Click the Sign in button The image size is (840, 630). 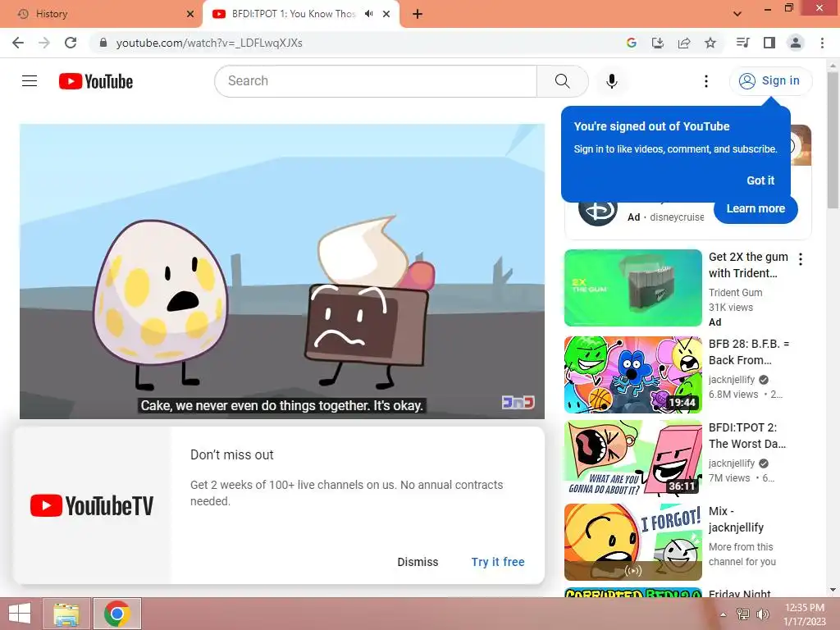coord(770,81)
